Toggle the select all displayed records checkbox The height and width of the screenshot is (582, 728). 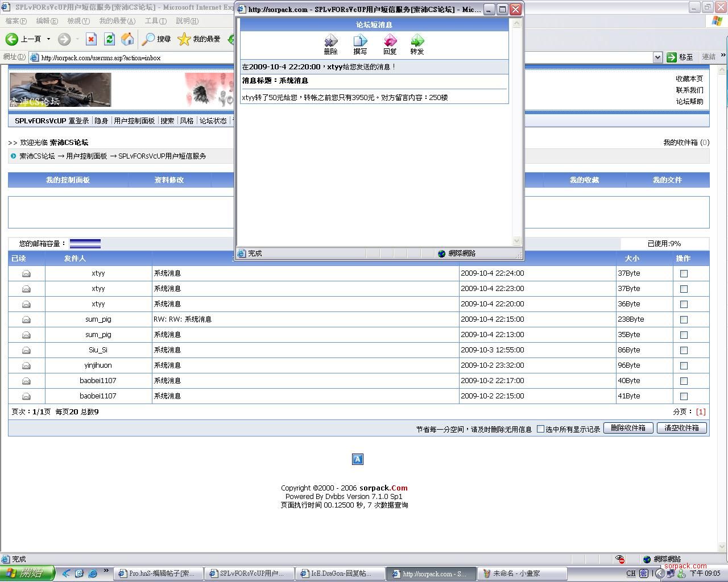[540, 429]
